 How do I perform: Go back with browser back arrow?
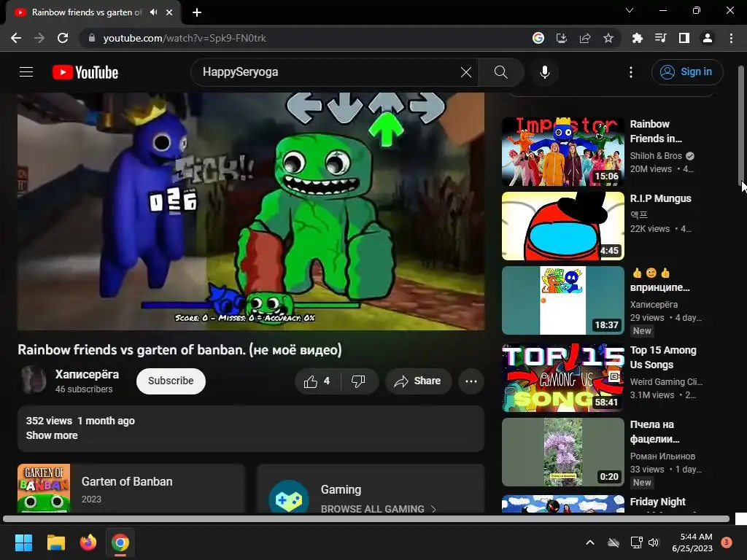coord(16,38)
